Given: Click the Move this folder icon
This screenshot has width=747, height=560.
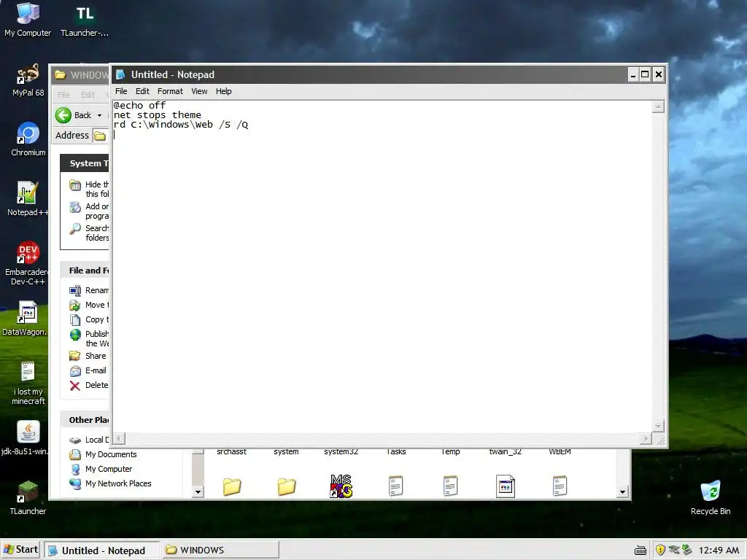Looking at the screenshot, I should click(75, 306).
